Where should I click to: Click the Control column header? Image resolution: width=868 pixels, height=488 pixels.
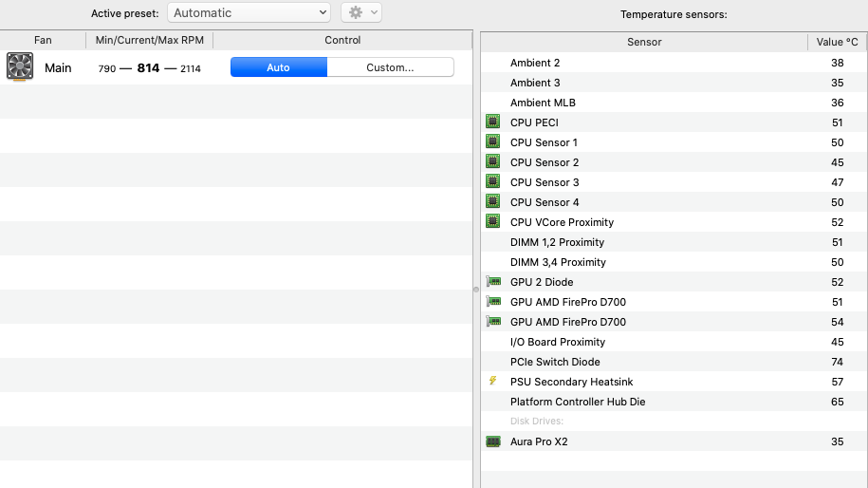pyautogui.click(x=342, y=40)
